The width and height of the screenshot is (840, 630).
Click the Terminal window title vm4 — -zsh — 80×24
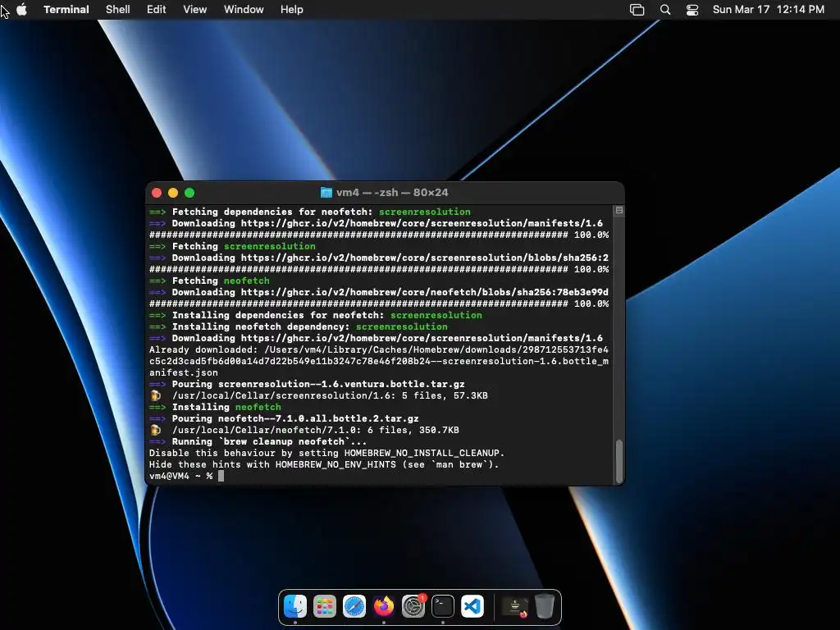coord(392,192)
